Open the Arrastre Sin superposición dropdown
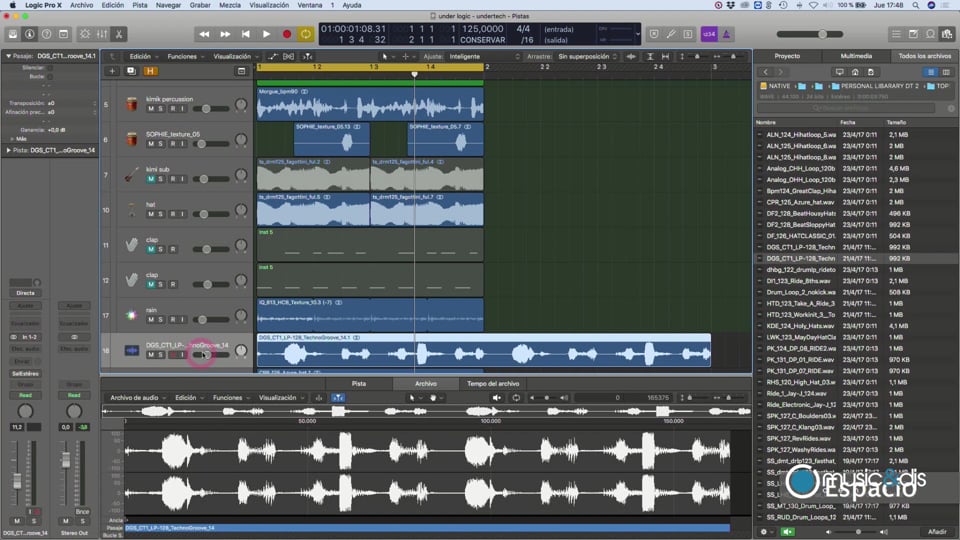The image size is (960, 540). coord(587,56)
